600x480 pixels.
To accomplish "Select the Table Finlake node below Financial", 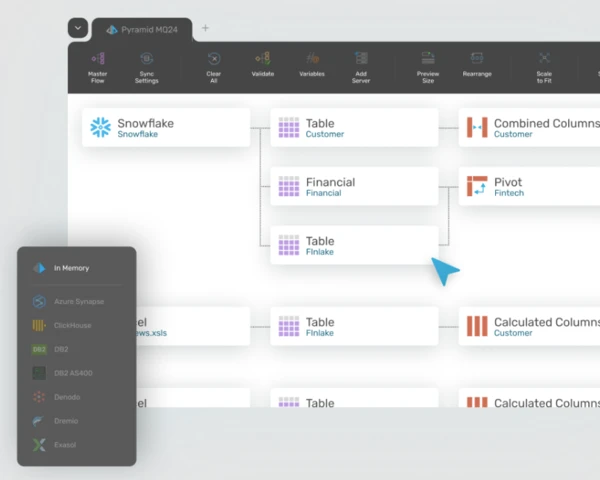I will coord(354,245).
